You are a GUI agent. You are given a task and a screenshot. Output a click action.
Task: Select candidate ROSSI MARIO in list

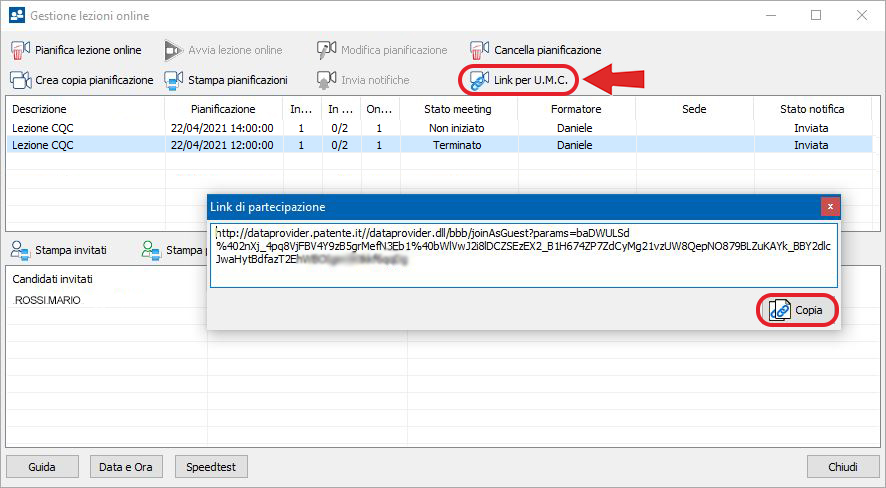pos(47,300)
